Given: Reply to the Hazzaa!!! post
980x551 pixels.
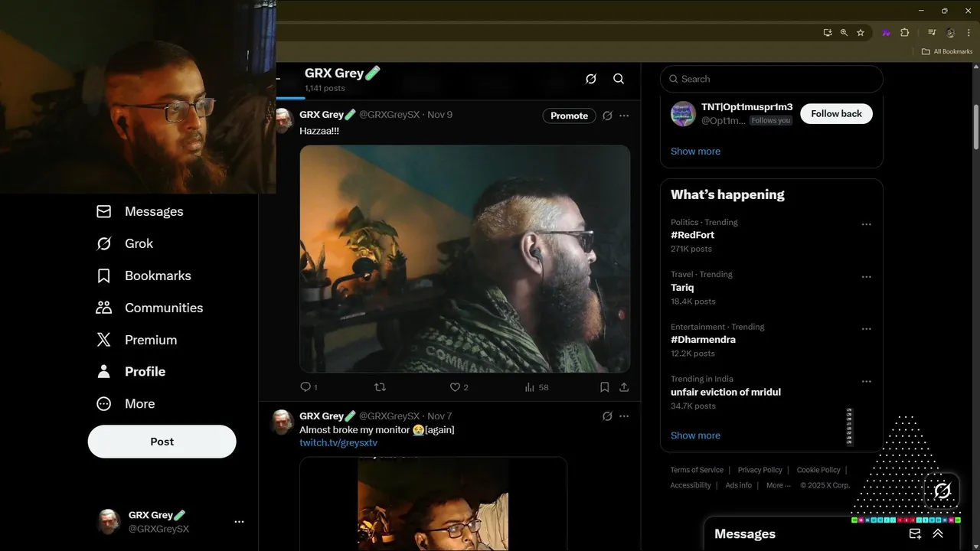Looking at the screenshot, I should 309,387.
